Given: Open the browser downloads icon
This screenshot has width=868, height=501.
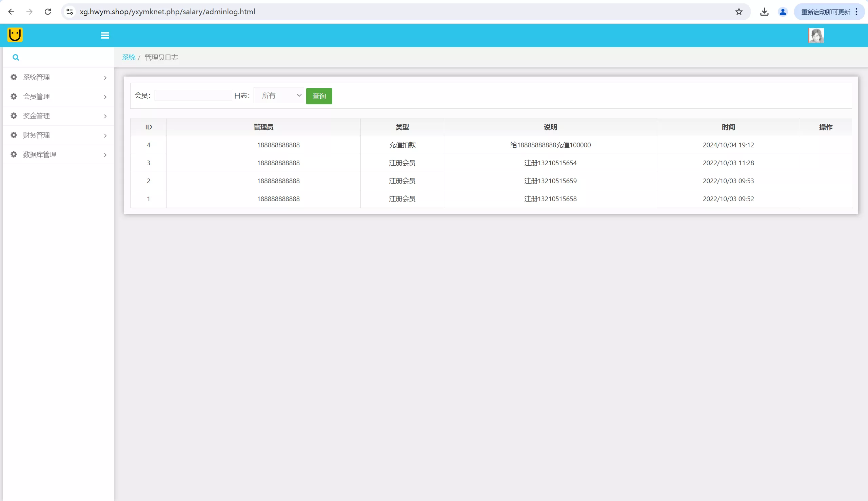Looking at the screenshot, I should (764, 12).
